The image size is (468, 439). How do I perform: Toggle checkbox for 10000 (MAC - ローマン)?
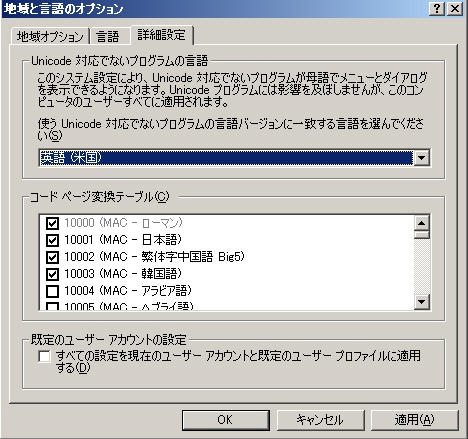[52, 223]
